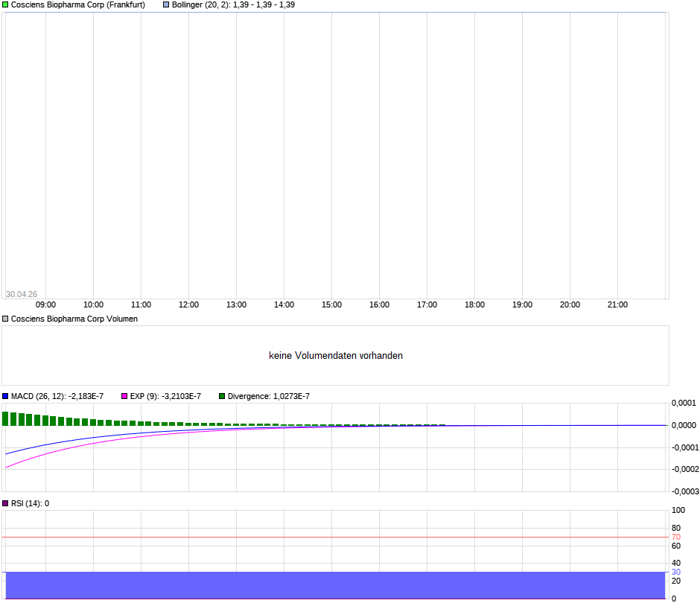Click the 'EXP (9): -3,2103E-7' label
Screen dimensions: 700x606
tap(165, 396)
